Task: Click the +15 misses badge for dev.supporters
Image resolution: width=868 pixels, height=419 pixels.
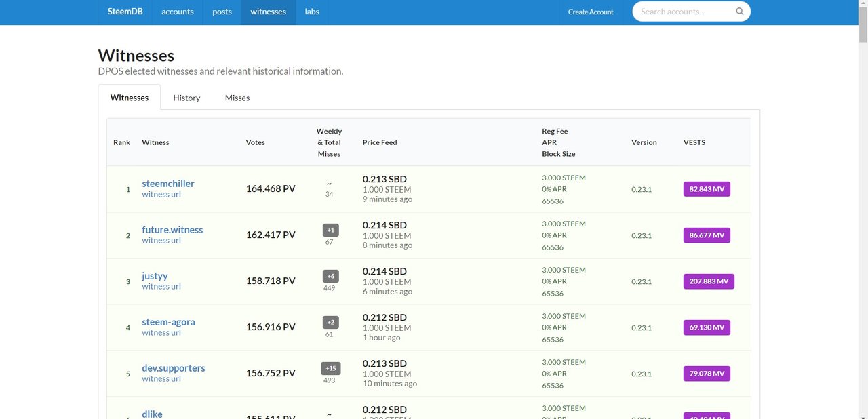Action: [330, 368]
